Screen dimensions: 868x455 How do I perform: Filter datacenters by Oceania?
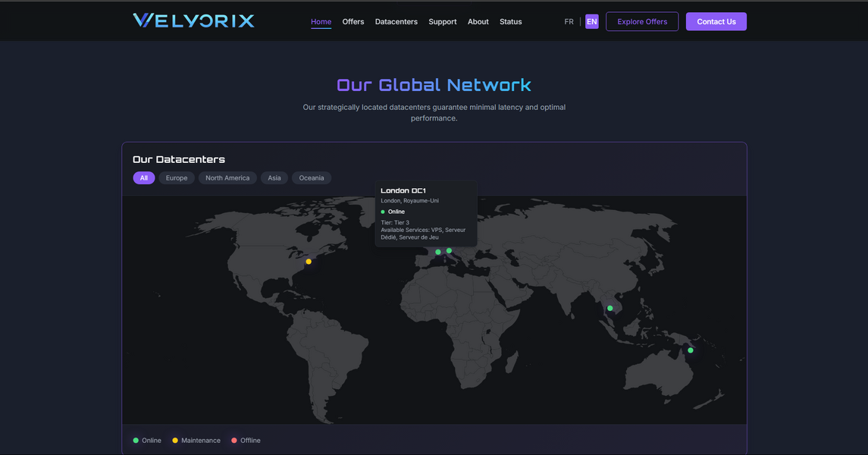pos(312,177)
